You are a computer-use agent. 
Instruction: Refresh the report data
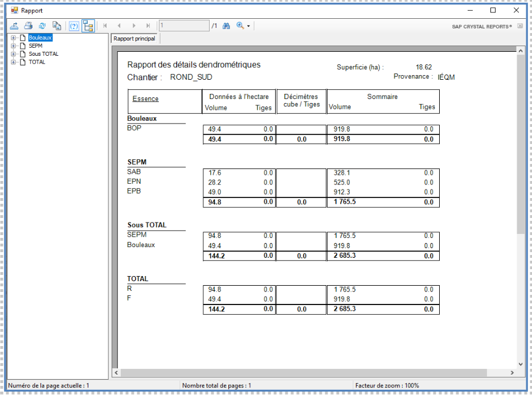click(42, 26)
